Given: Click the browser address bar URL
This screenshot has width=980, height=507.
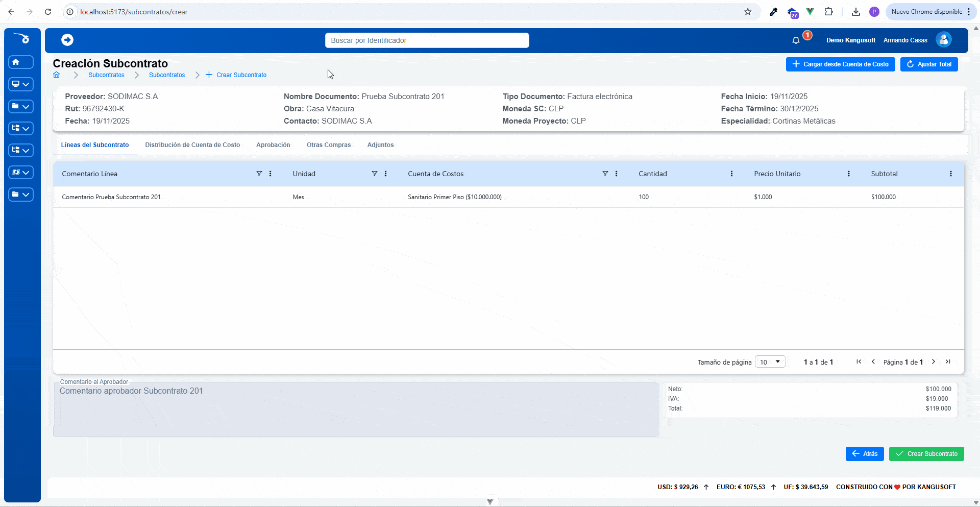Looking at the screenshot, I should [x=134, y=12].
